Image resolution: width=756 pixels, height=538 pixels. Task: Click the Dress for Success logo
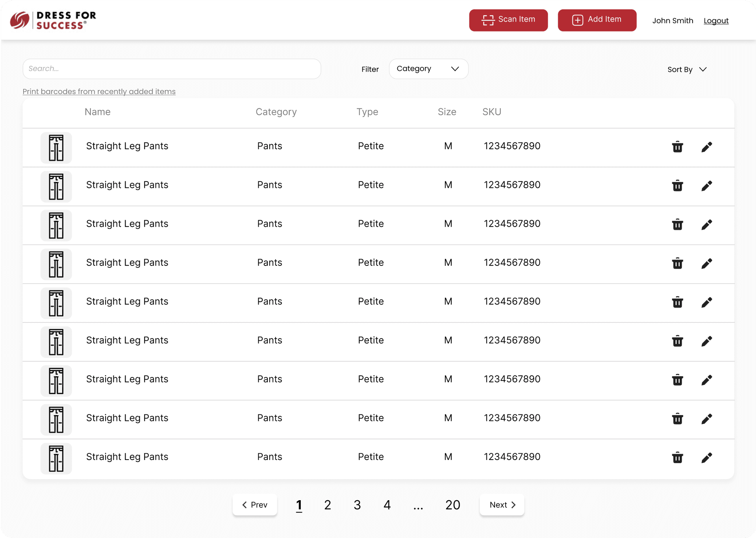pos(53,20)
